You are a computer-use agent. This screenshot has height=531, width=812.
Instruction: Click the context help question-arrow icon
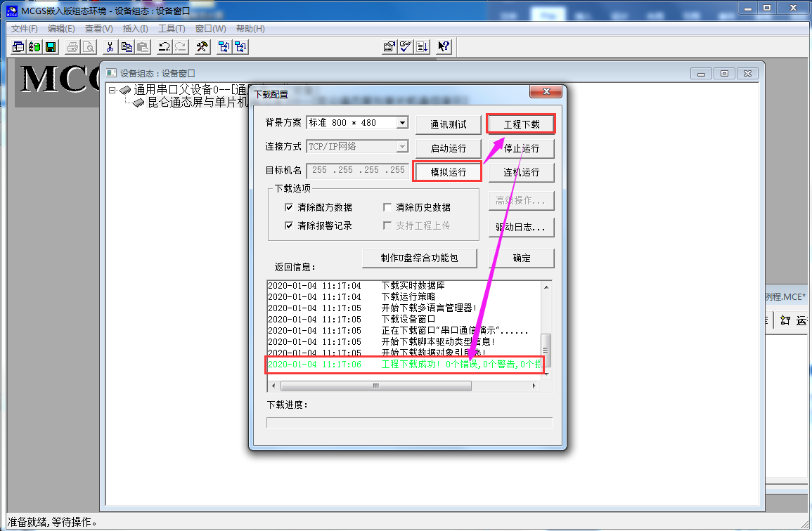(x=444, y=47)
